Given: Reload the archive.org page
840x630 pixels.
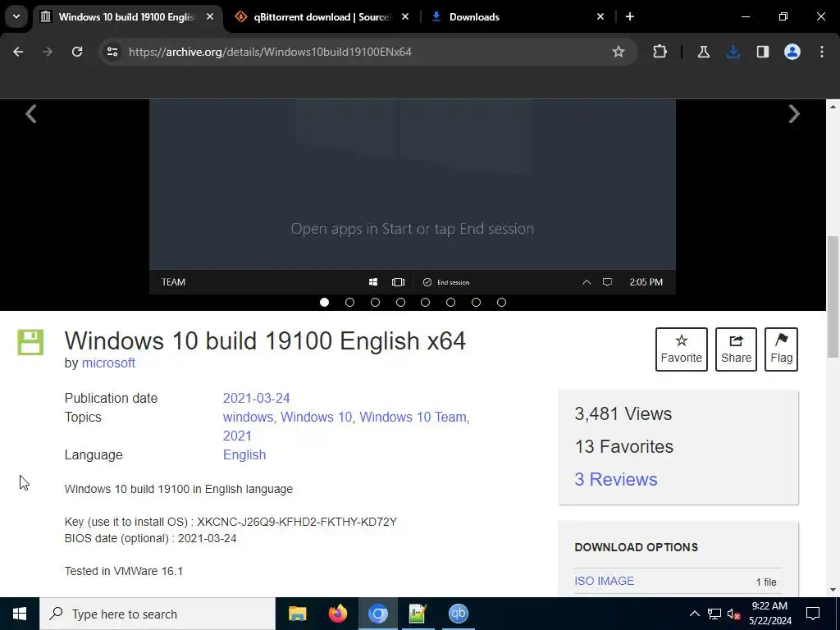Looking at the screenshot, I should pyautogui.click(x=77, y=52).
